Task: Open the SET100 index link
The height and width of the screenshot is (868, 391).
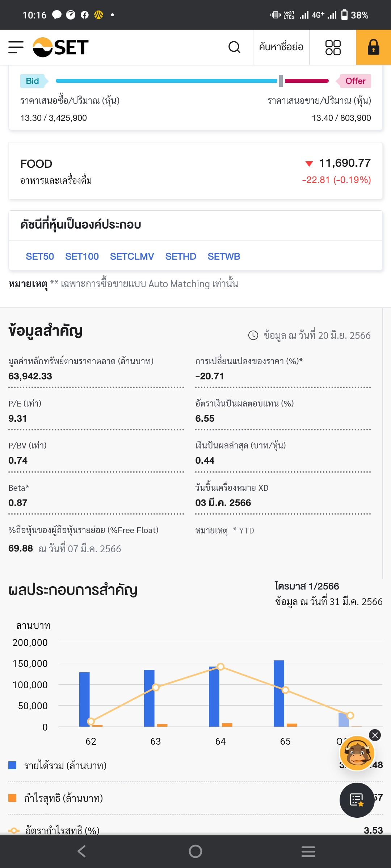Action: click(x=82, y=256)
